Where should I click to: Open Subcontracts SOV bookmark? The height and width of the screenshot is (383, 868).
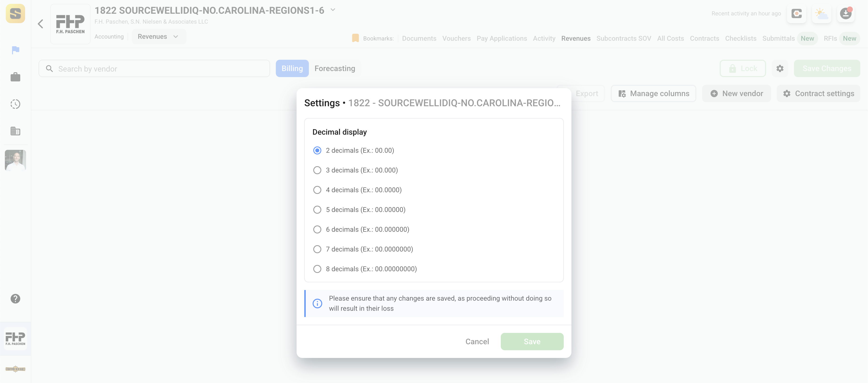(x=624, y=38)
